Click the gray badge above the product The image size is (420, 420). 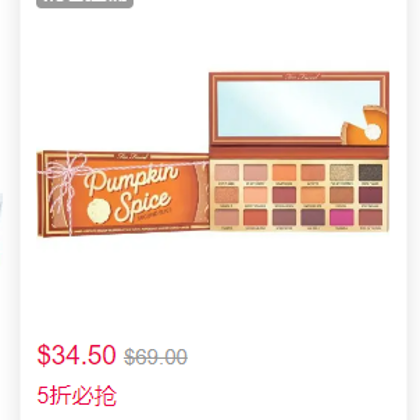point(85,3)
